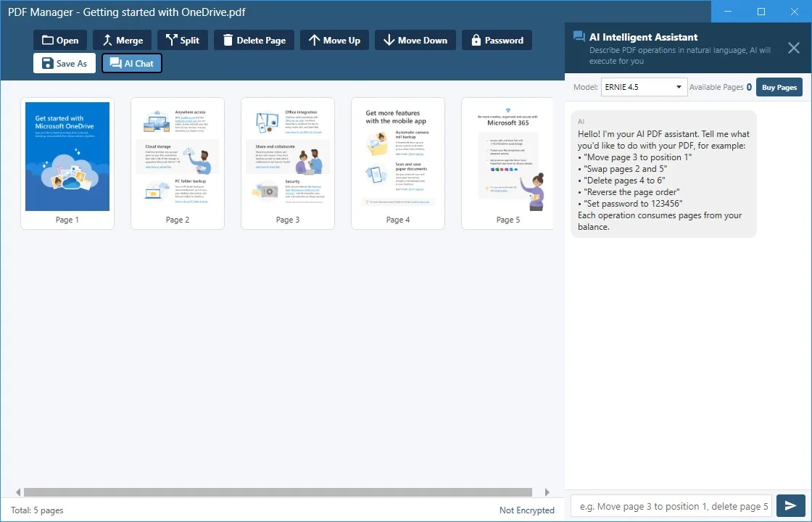Open the ERNIE 4.5 model dropdown
Screen dimensions: 812x522
coord(644,87)
